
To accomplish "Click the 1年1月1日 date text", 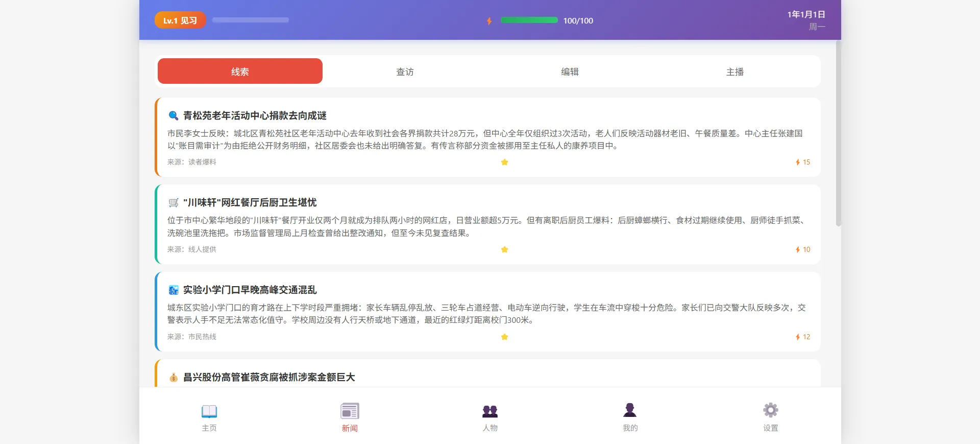I will pyautogui.click(x=806, y=14).
